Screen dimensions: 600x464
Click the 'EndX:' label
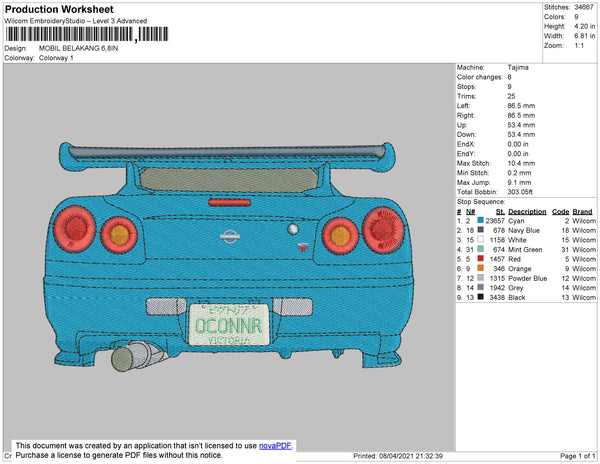466,144
